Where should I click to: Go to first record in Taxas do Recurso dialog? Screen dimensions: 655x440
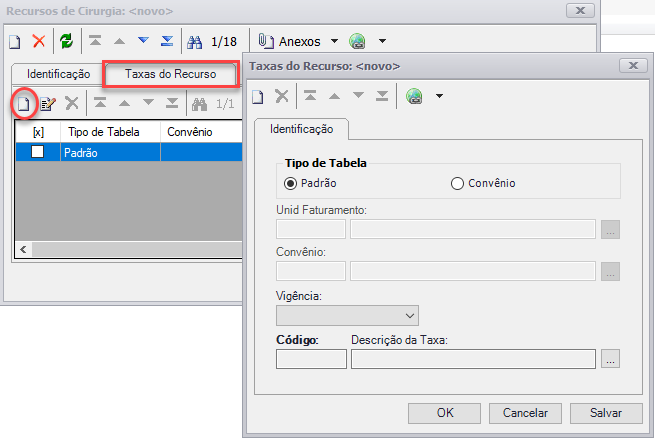(310, 96)
